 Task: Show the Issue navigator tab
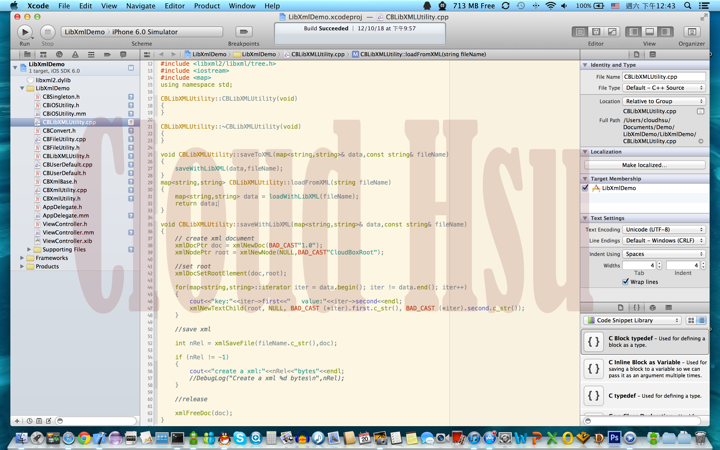coord(75,54)
